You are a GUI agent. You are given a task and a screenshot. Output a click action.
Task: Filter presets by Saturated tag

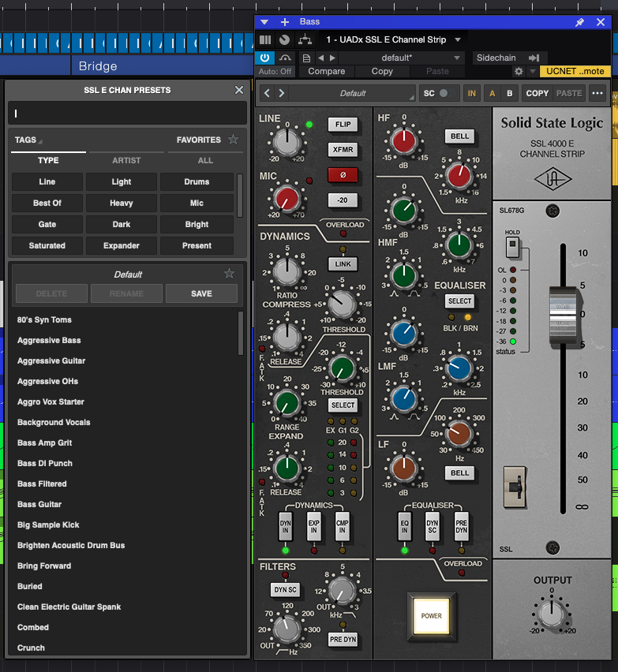pyautogui.click(x=47, y=245)
